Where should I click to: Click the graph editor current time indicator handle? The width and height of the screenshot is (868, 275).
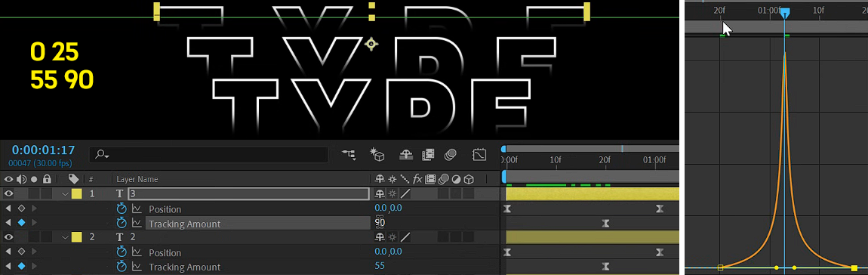point(785,14)
